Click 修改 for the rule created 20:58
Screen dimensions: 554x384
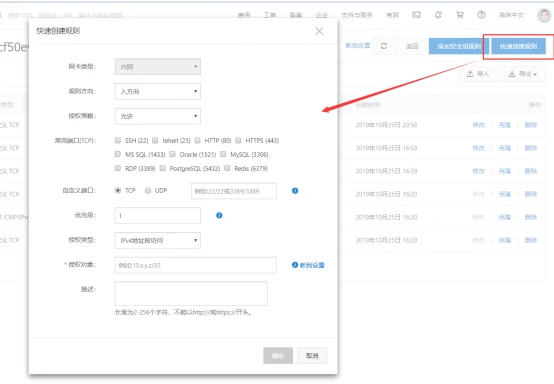478,125
